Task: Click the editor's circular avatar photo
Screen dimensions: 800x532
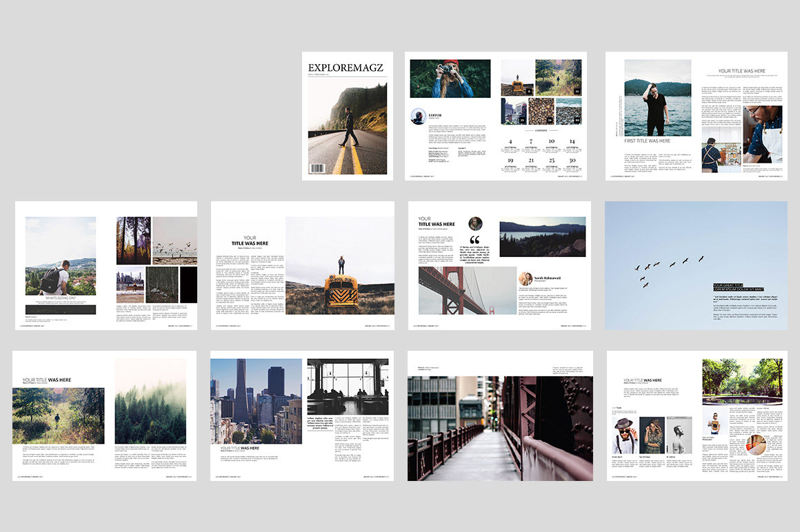Action: (418, 116)
